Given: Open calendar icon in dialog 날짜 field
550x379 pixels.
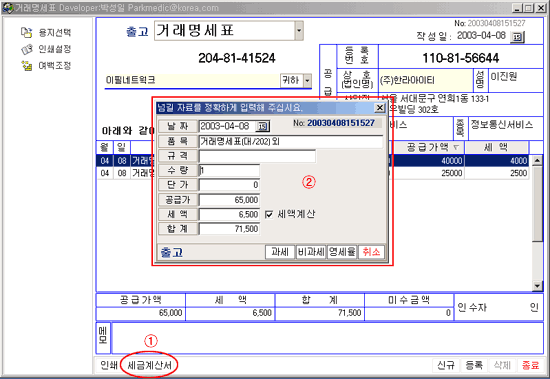Looking at the screenshot, I should [x=263, y=126].
